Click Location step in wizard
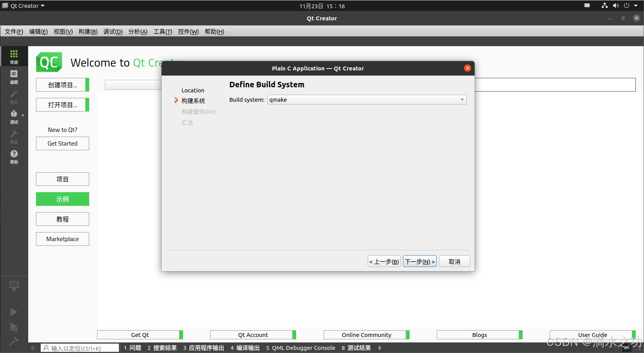Image resolution: width=644 pixels, height=353 pixels. click(x=193, y=90)
